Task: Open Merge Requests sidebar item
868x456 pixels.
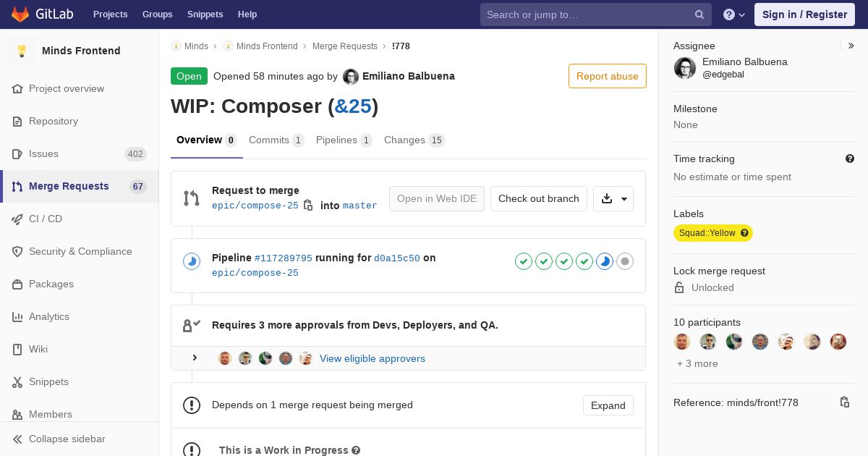Action: 80,186
